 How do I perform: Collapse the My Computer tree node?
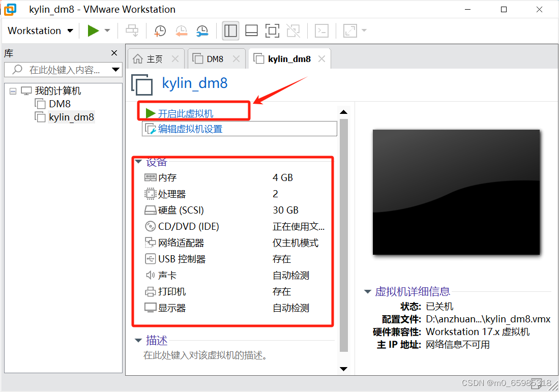[x=13, y=92]
